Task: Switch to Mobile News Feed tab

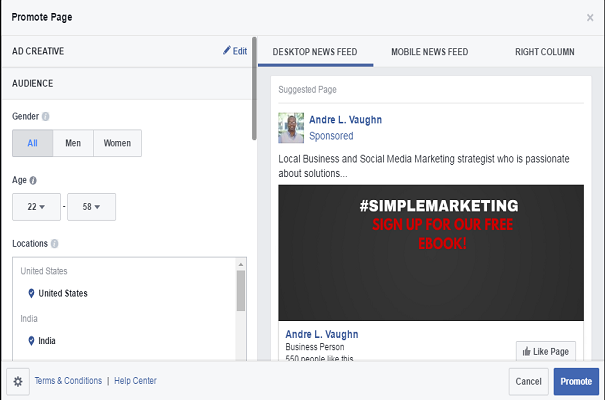Action: (x=431, y=51)
